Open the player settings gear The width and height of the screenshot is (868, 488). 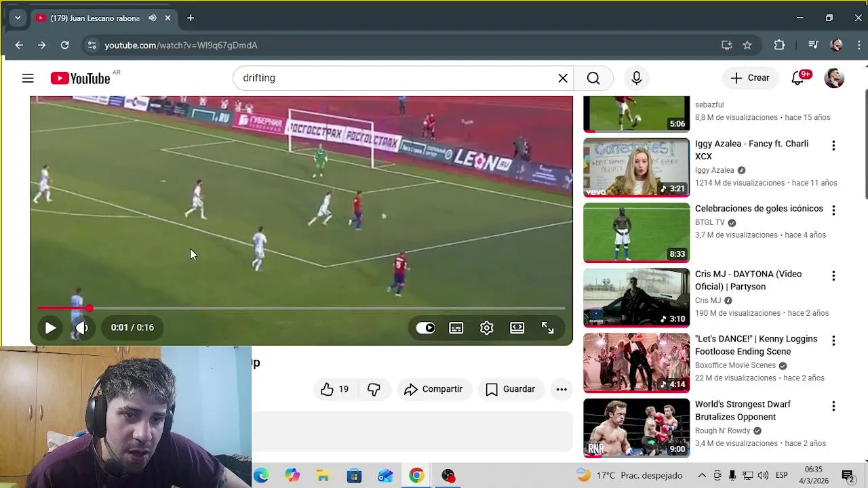pos(487,328)
